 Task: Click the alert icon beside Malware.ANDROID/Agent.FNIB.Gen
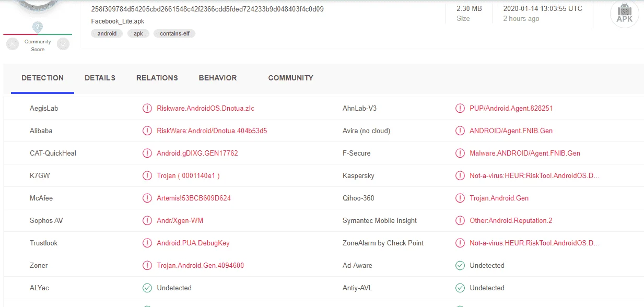click(460, 153)
